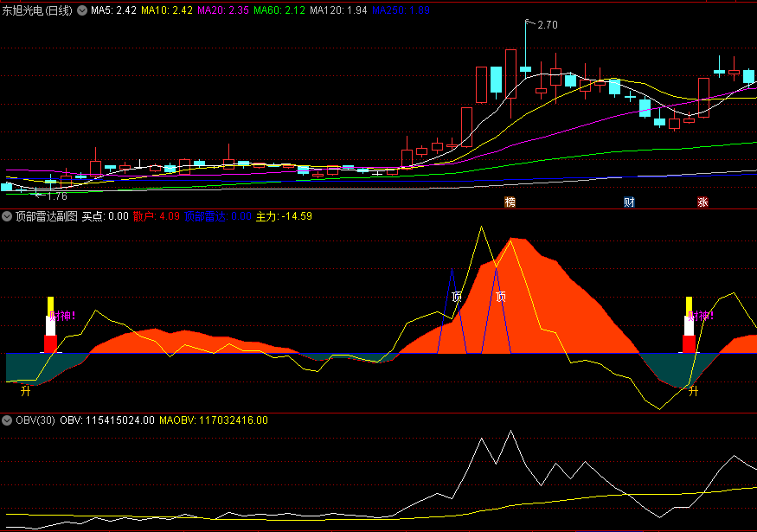Select the MA10: 2.42 label
Screen dimensions: 757x532
[167, 10]
